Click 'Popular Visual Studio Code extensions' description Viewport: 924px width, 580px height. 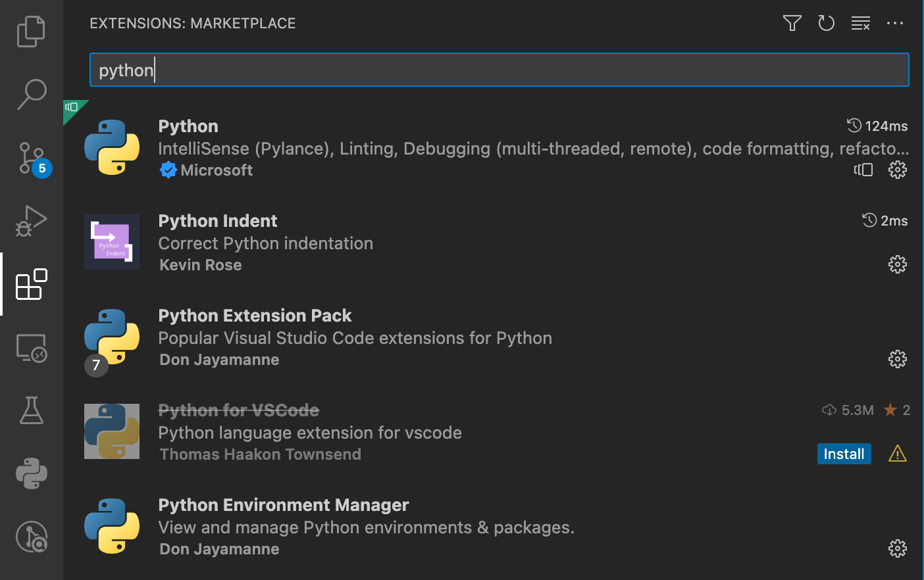click(x=355, y=338)
